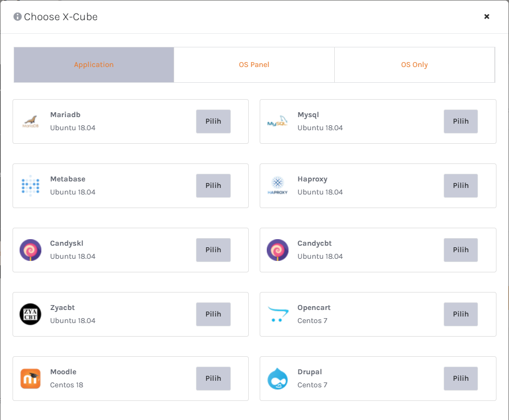Click the Opencart title text

tap(314, 308)
